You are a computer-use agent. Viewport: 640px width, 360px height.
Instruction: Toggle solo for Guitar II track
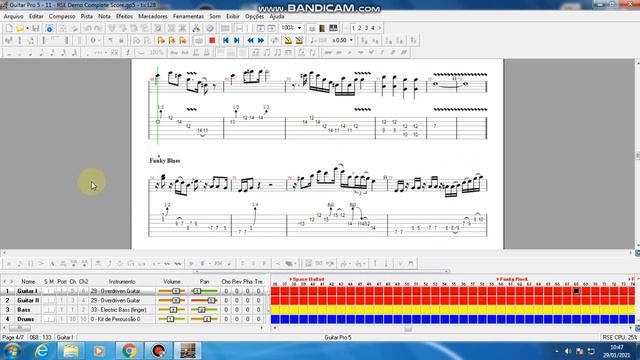click(x=46, y=300)
